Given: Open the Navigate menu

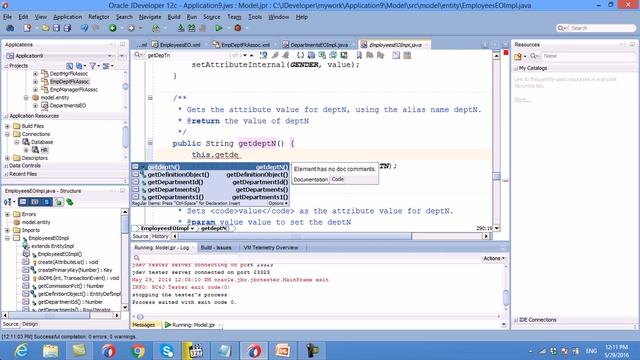Looking at the screenshot, I should point(150,17).
